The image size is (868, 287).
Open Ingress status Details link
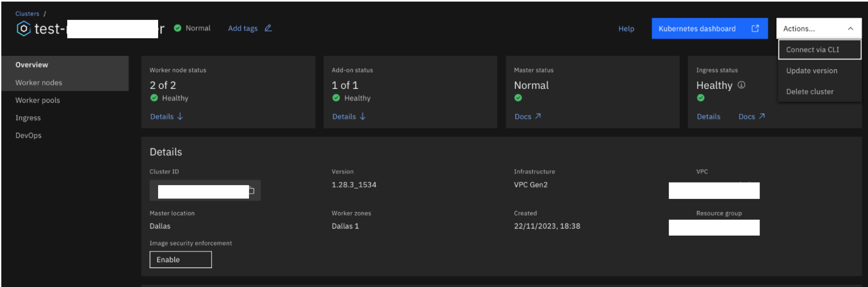click(708, 117)
